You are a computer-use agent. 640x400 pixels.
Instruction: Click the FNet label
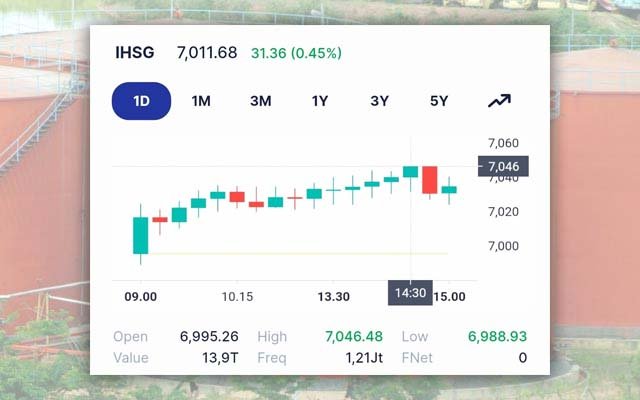pos(417,358)
